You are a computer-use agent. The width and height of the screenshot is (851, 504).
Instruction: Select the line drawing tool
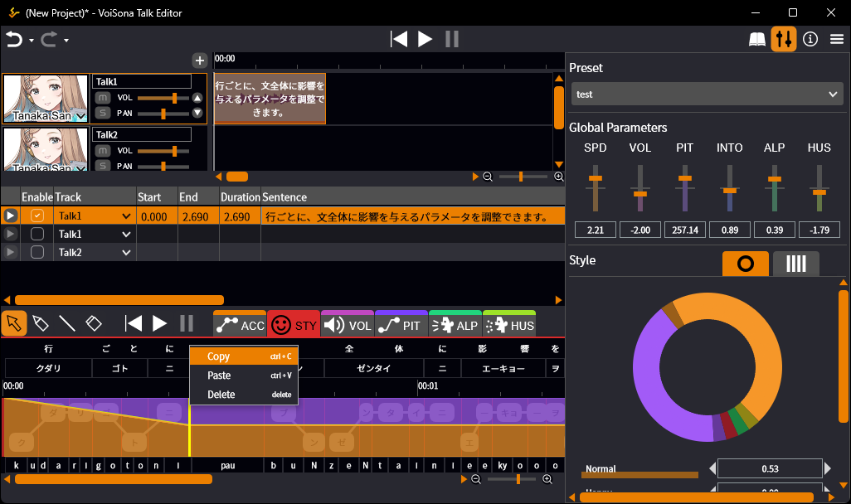(x=67, y=323)
